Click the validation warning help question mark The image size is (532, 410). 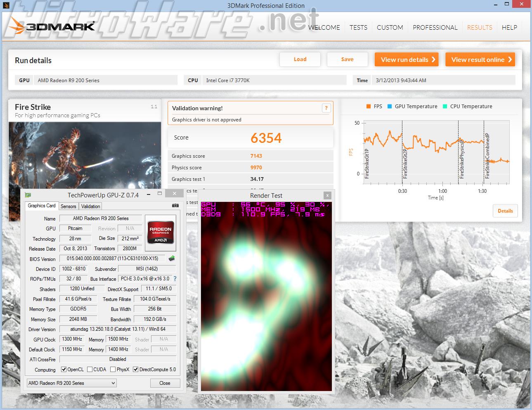[x=326, y=108]
